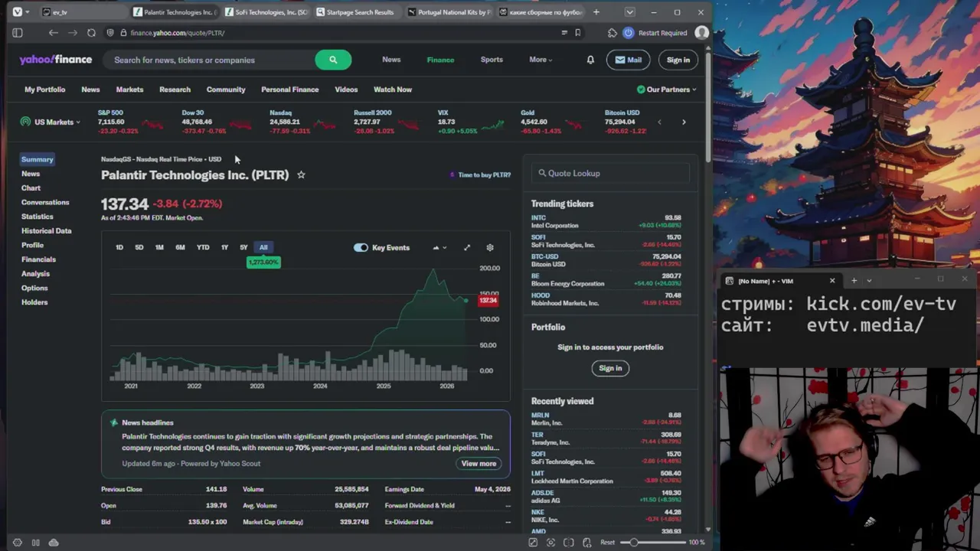This screenshot has width=980, height=551.
Task: Expand chart to full screen
Action: click(x=467, y=247)
